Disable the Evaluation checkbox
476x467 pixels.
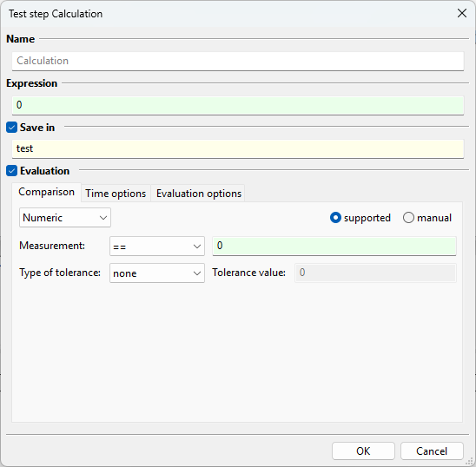tap(11, 171)
